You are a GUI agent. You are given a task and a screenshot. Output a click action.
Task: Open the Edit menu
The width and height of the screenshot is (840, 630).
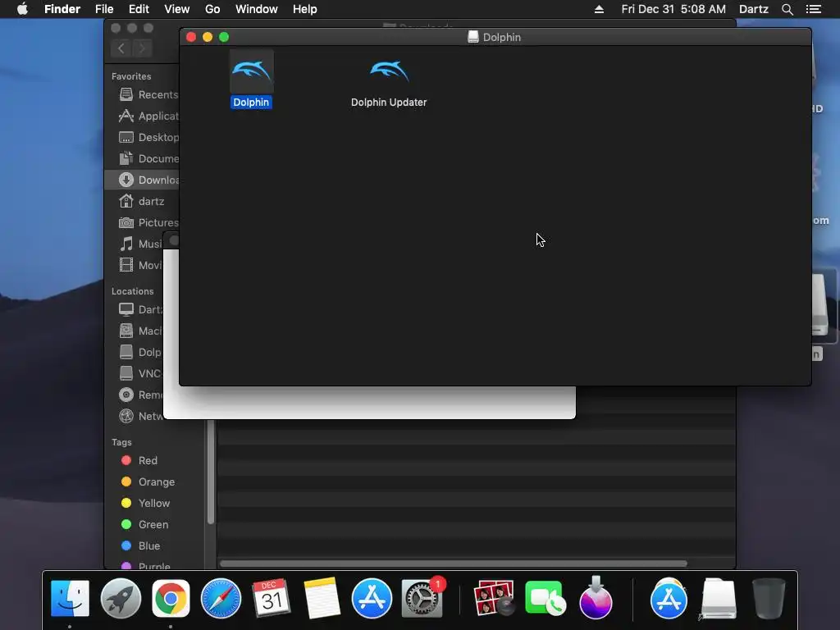(139, 9)
